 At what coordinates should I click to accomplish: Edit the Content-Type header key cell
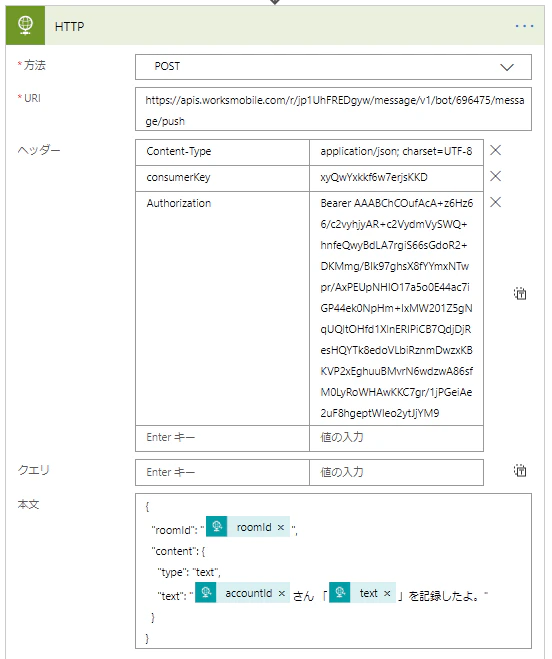[222, 152]
